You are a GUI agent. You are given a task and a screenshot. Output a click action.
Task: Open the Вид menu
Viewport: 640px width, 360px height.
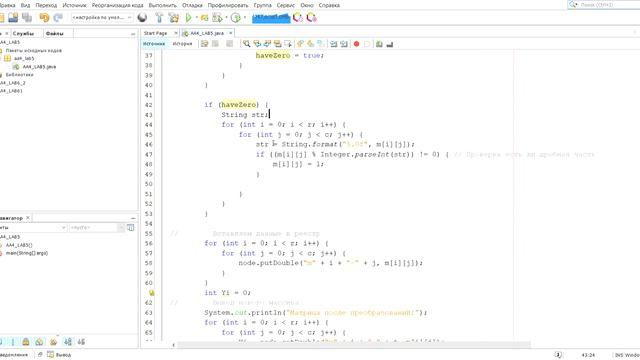click(25, 5)
